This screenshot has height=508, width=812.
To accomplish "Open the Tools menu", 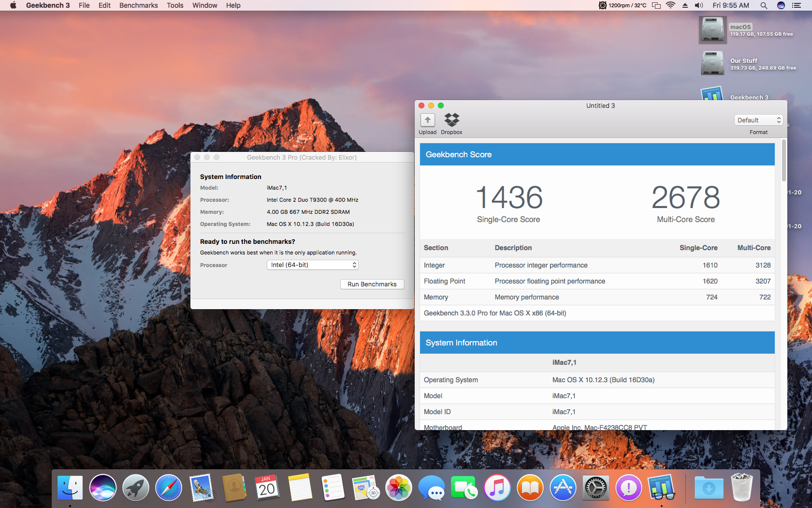I will [x=175, y=5].
